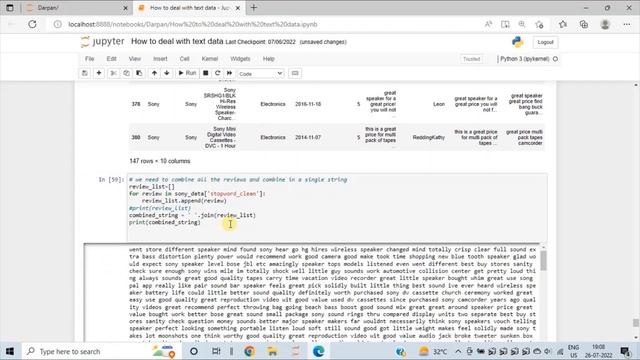640x360 pixels.
Task: Open the Widgets menu
Action: point(240,59)
